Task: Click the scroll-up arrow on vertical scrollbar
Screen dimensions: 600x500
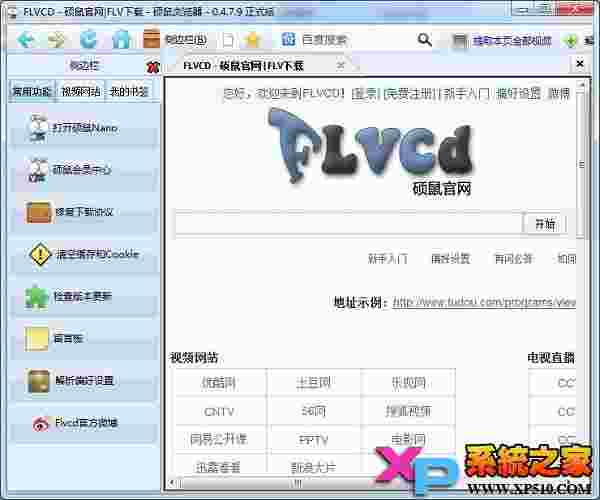Action: pos(582,84)
